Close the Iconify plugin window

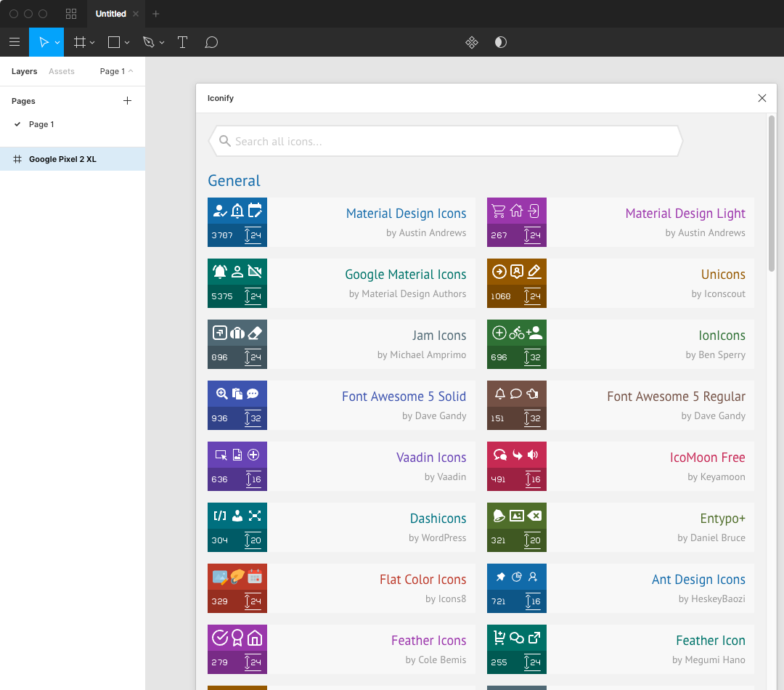click(x=762, y=98)
